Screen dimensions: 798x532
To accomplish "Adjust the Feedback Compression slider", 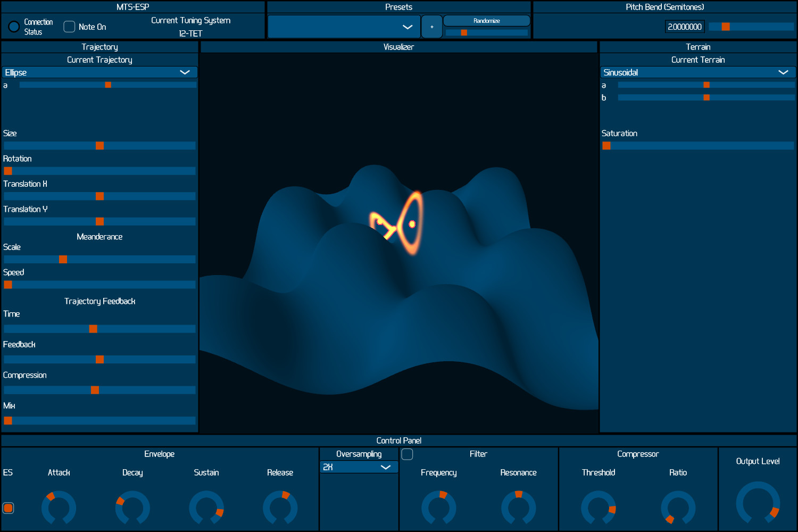I will 99,390.
